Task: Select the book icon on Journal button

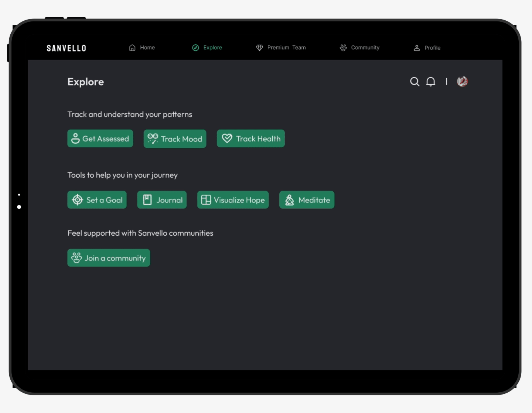Action: pyautogui.click(x=147, y=199)
